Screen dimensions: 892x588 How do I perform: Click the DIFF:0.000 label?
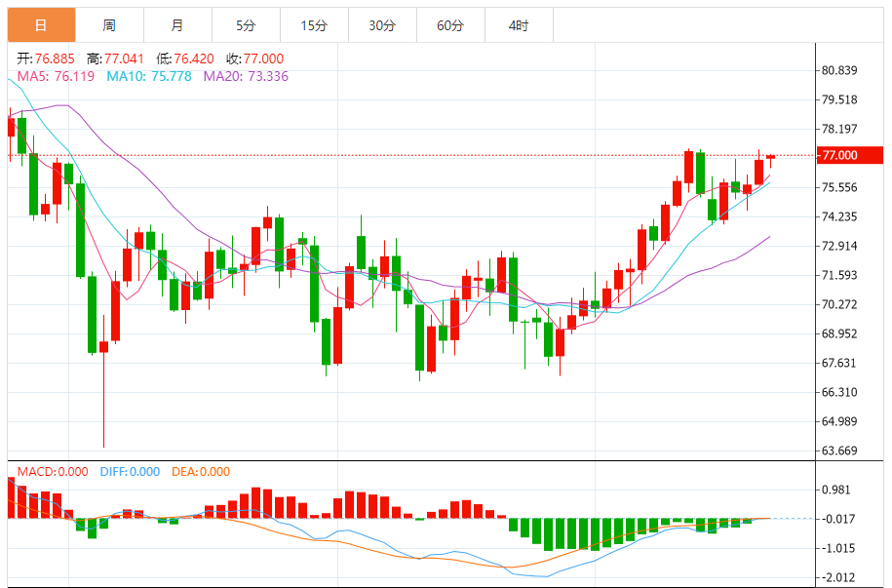(x=130, y=472)
